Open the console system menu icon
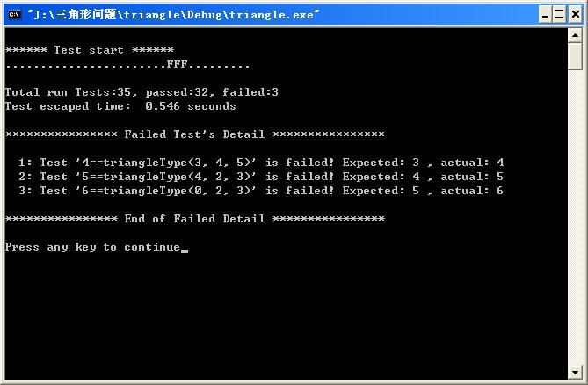This screenshot has width=588, height=385. (x=15, y=15)
